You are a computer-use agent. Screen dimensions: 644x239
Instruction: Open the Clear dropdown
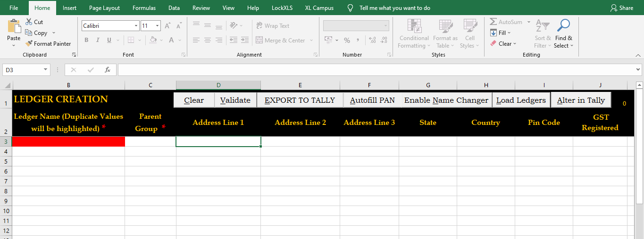[503, 43]
